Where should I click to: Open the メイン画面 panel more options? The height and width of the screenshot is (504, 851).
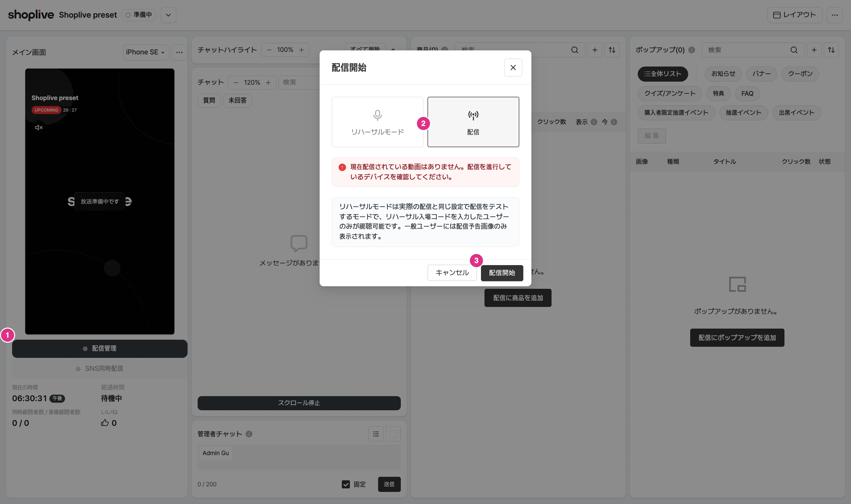pos(179,52)
